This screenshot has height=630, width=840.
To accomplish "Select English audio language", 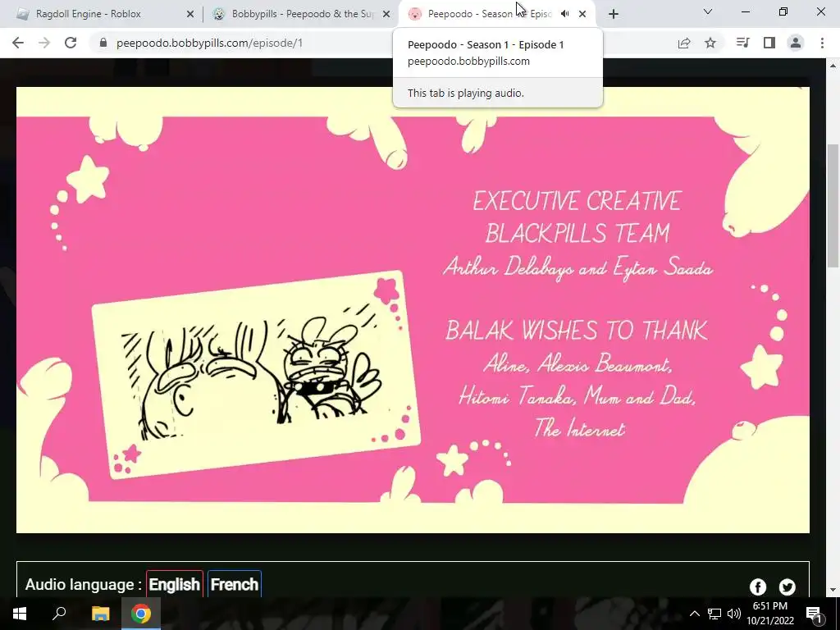I will tap(175, 584).
